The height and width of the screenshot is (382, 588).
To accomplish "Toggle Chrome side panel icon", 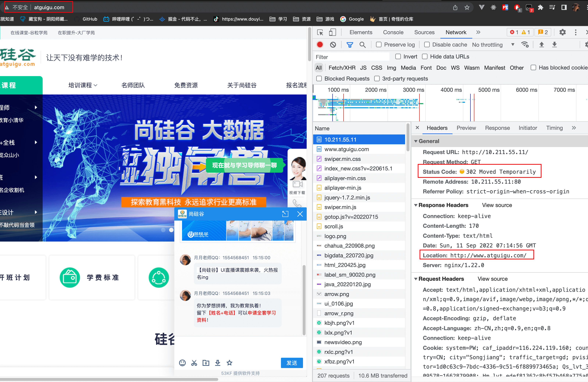I will 564,7.
